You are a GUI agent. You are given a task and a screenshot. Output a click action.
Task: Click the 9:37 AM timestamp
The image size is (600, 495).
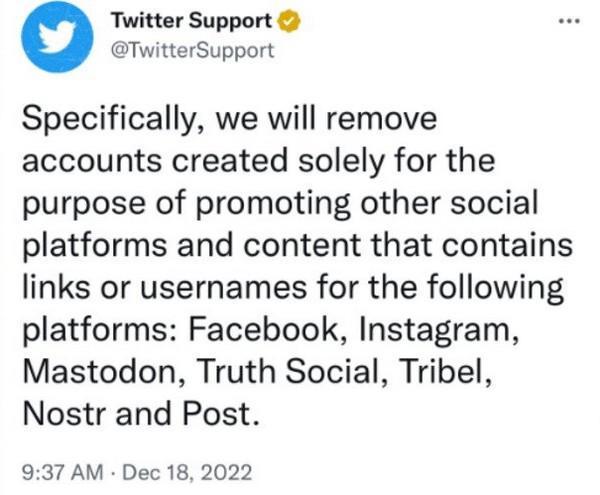point(63,472)
